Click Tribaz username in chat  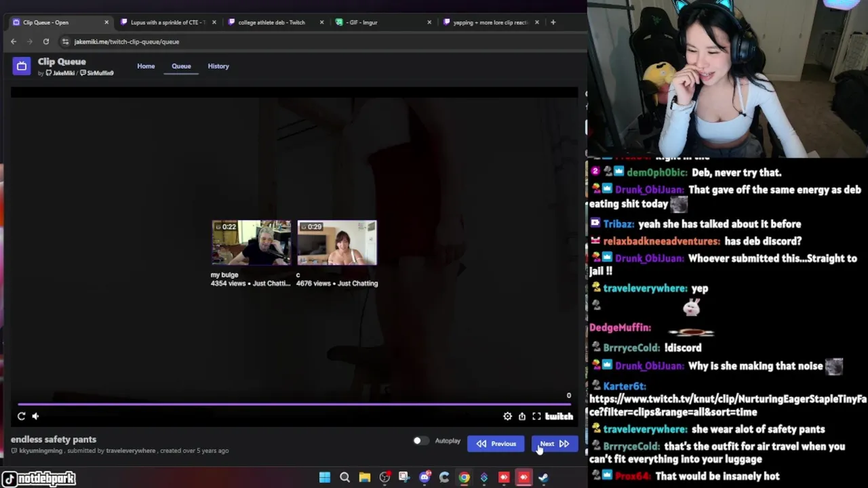(x=618, y=224)
